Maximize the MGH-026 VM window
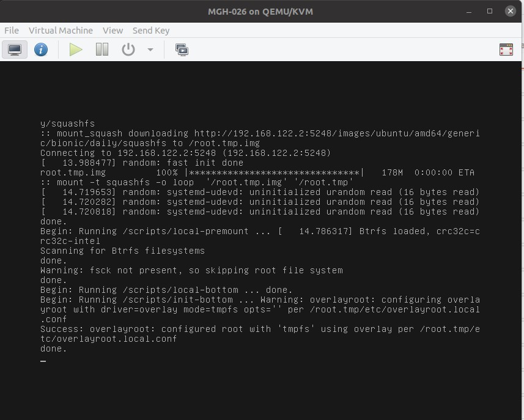The height and width of the screenshot is (420, 524). [490, 11]
